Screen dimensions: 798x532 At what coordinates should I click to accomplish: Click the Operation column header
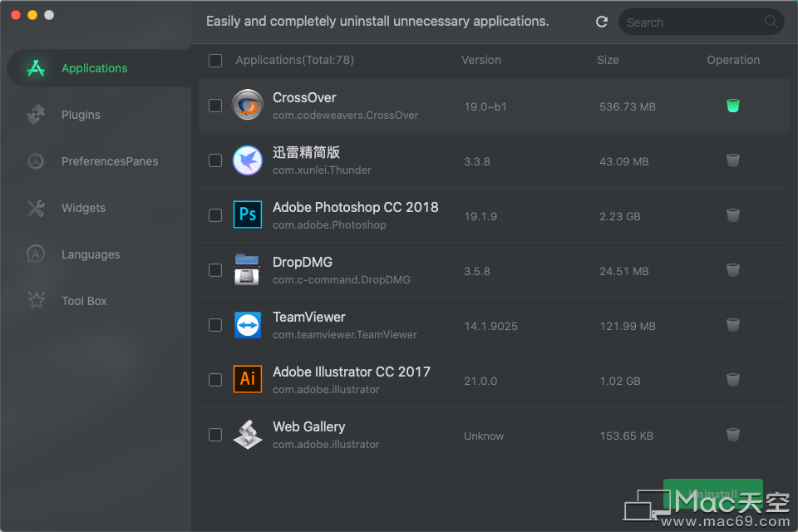point(733,60)
